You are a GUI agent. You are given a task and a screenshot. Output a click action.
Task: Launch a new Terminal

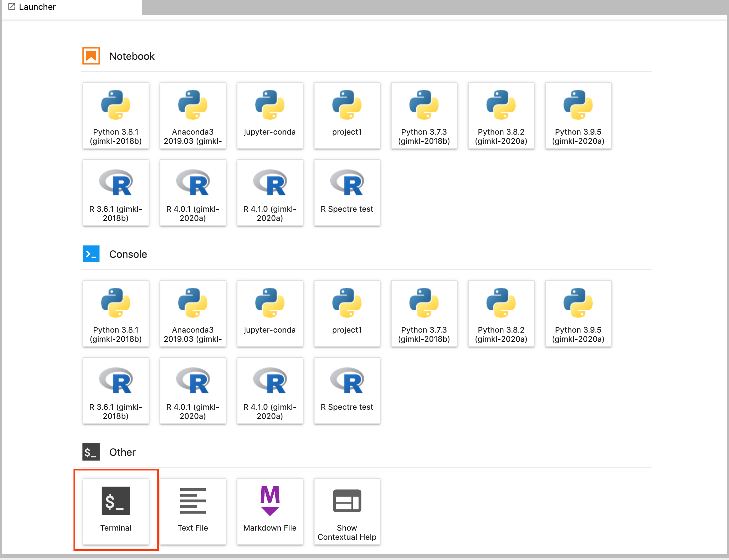(116, 511)
